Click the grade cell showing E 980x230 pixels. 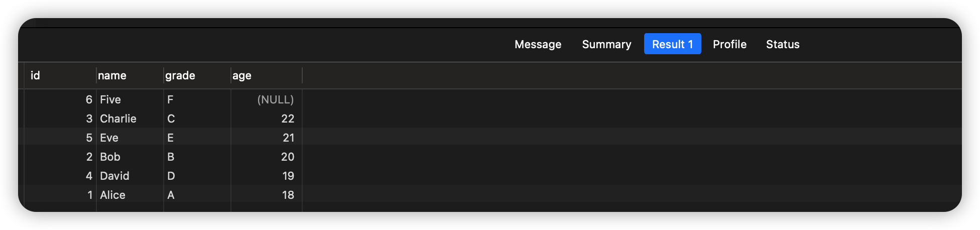click(x=171, y=138)
